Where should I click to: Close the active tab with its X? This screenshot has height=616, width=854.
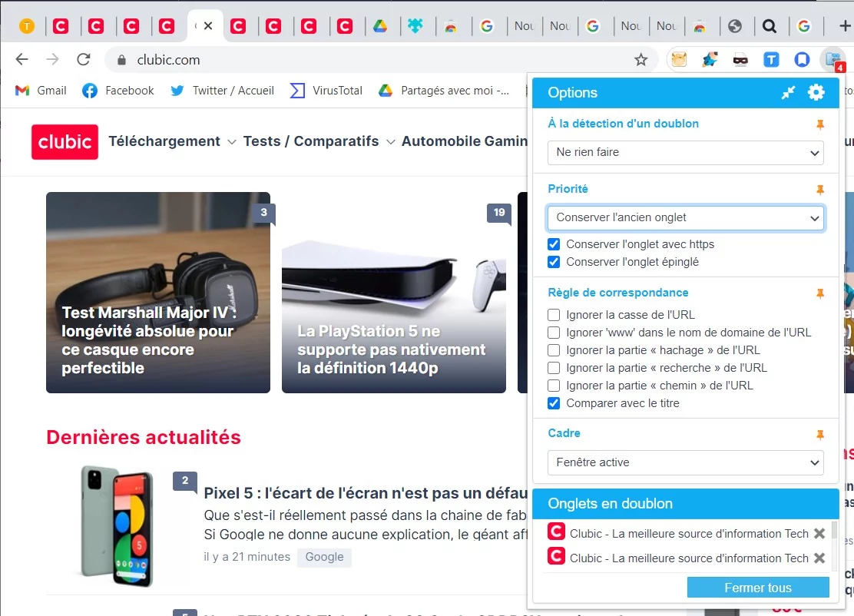(208, 25)
